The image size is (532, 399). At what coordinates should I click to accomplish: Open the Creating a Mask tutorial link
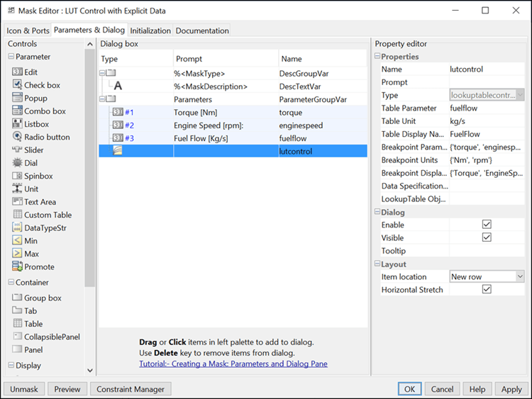pyautogui.click(x=233, y=364)
